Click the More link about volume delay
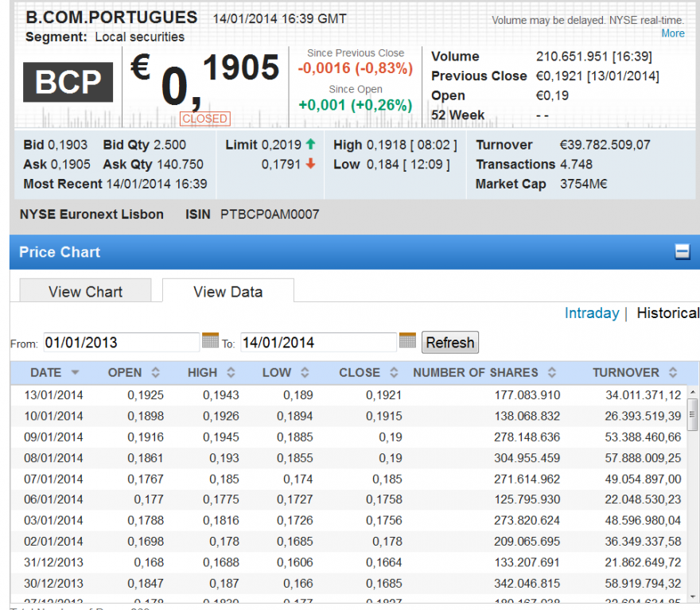The height and width of the screenshot is (610, 700). [x=673, y=33]
